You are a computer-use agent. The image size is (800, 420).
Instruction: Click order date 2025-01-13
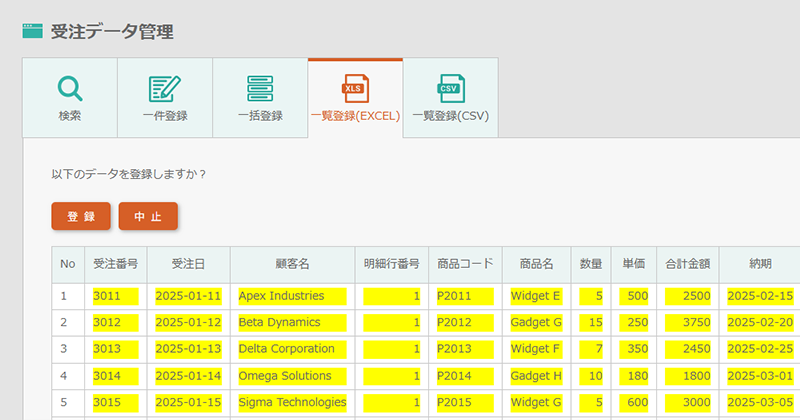tap(188, 349)
